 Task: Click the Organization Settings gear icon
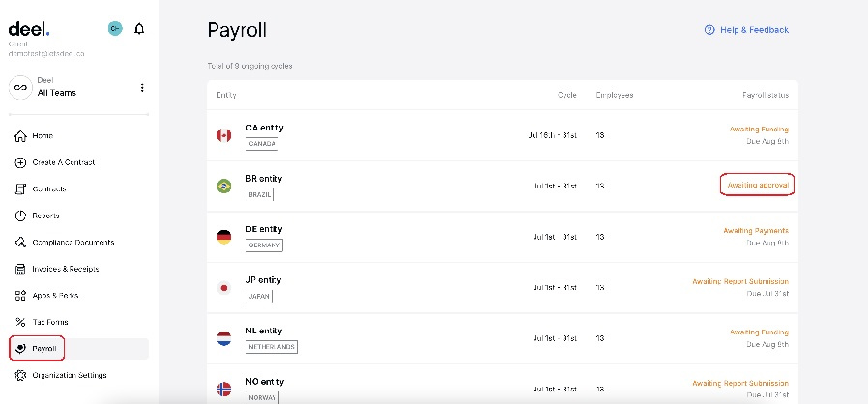(20, 375)
